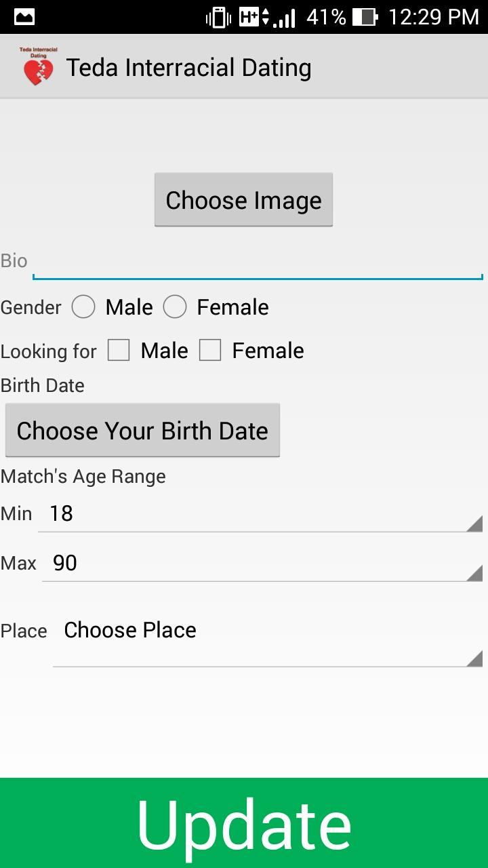Select the Male gender radio button
The width and height of the screenshot is (488, 868).
pyautogui.click(x=84, y=307)
